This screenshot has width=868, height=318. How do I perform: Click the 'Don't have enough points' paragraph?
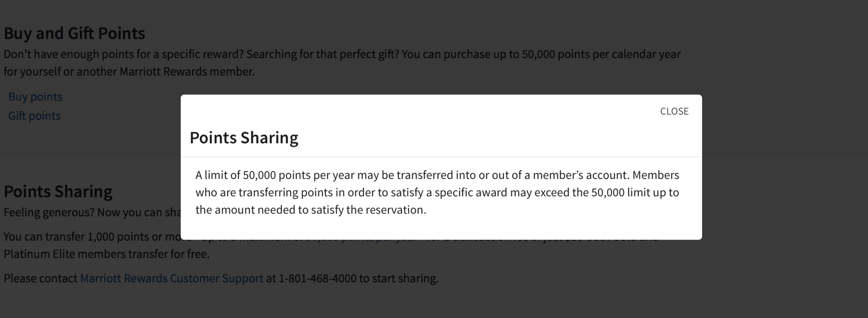342,63
